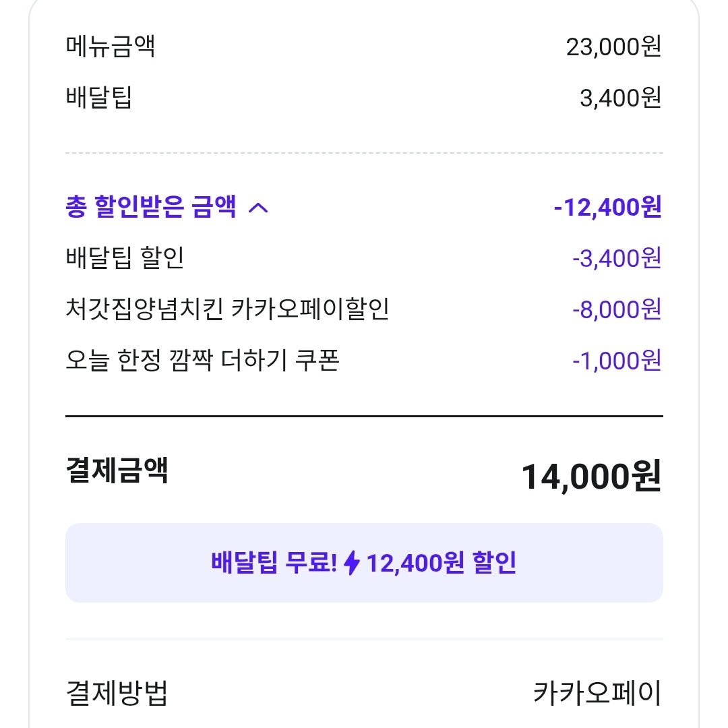
Task: Tap the 배달팁 할인 discount item
Action: click(x=125, y=258)
